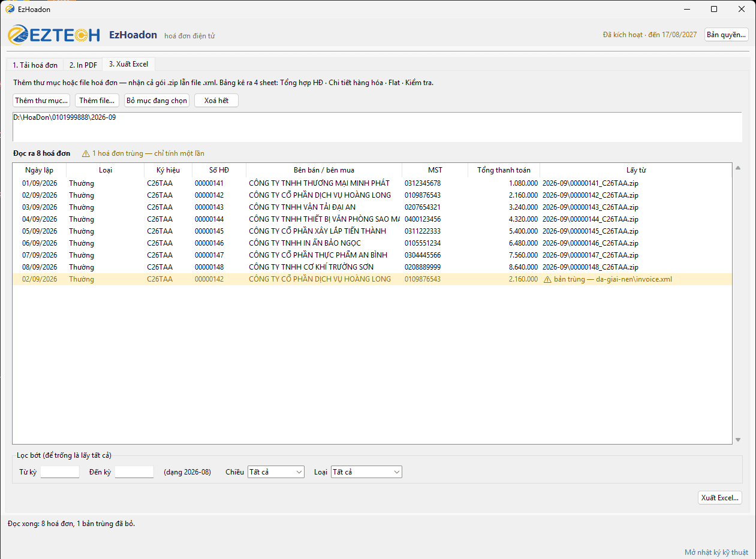Click the Đã kích hoạt · đến 17/08/2027 status
Screen dimensions: 756x559
click(650, 35)
